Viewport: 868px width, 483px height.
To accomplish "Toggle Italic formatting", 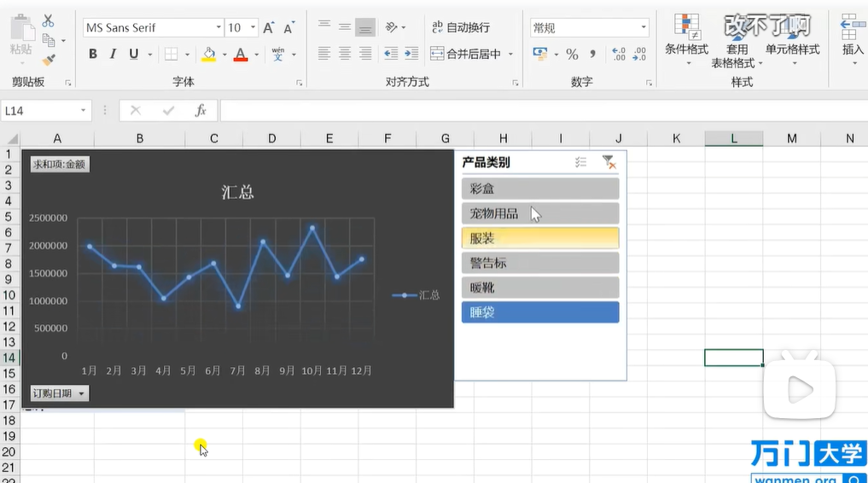I will click(113, 54).
